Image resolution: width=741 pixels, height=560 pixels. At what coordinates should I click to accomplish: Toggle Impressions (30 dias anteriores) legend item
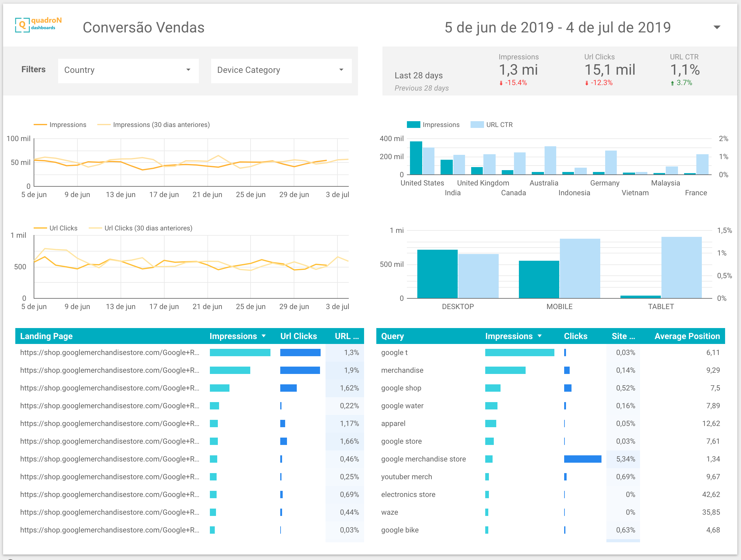tap(153, 125)
